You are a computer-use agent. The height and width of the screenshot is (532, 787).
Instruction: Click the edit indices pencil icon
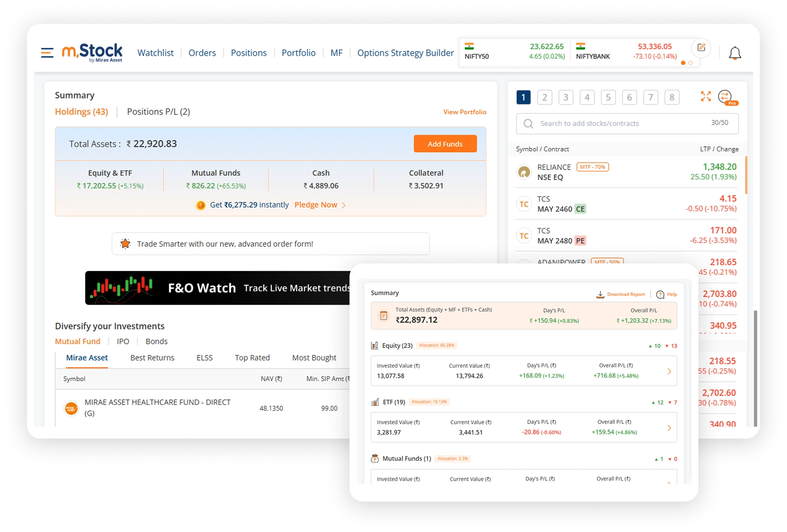coord(701,47)
